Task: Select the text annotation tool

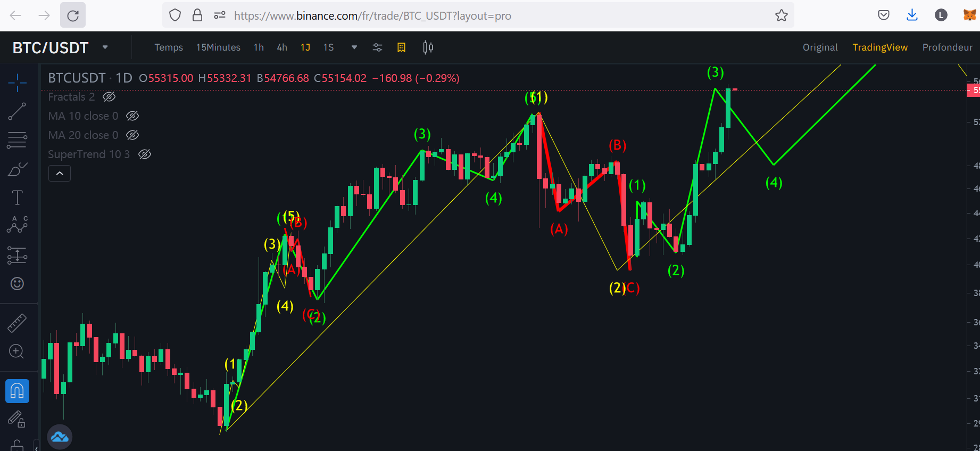Action: 17,198
